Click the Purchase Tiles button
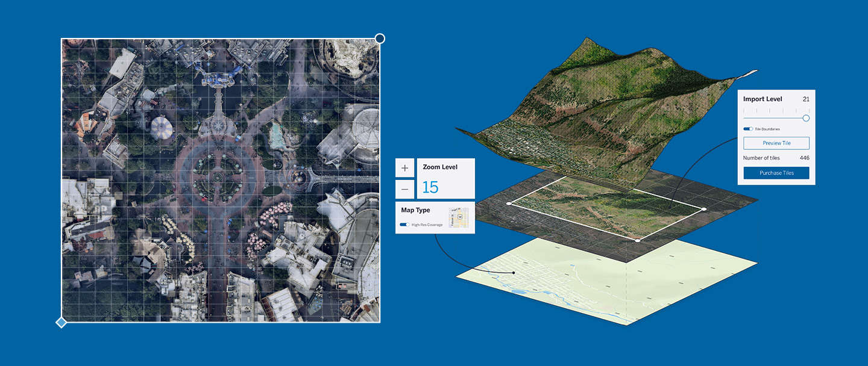This screenshot has width=868, height=366. tap(776, 173)
